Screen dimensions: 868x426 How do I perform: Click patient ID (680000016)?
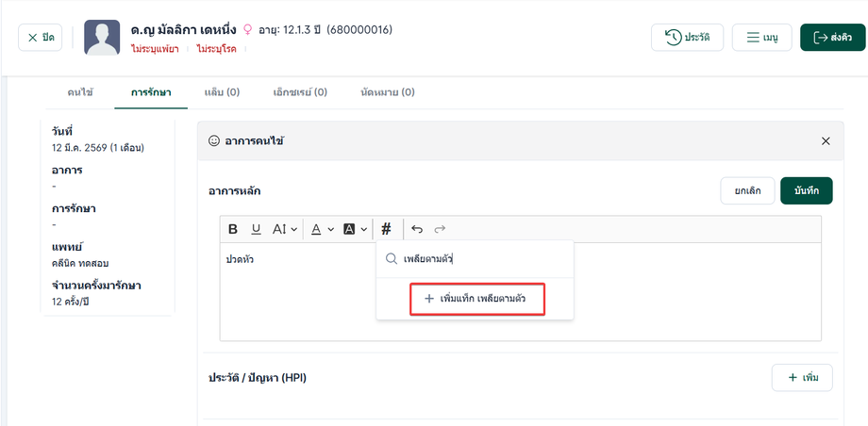point(359,29)
